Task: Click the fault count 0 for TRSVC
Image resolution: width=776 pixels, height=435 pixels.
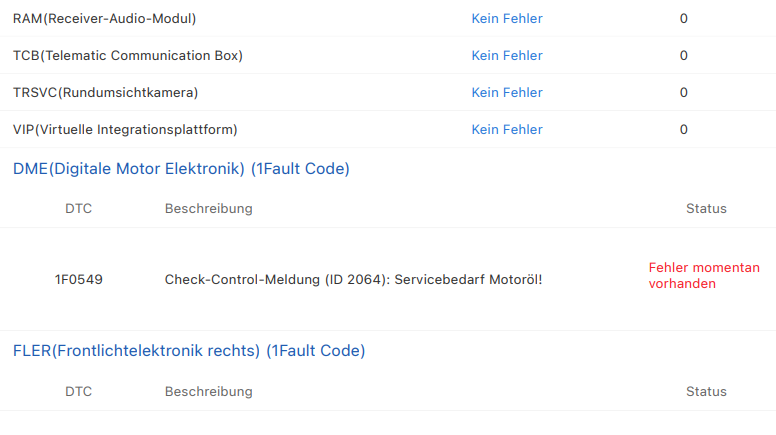Action: pos(684,92)
